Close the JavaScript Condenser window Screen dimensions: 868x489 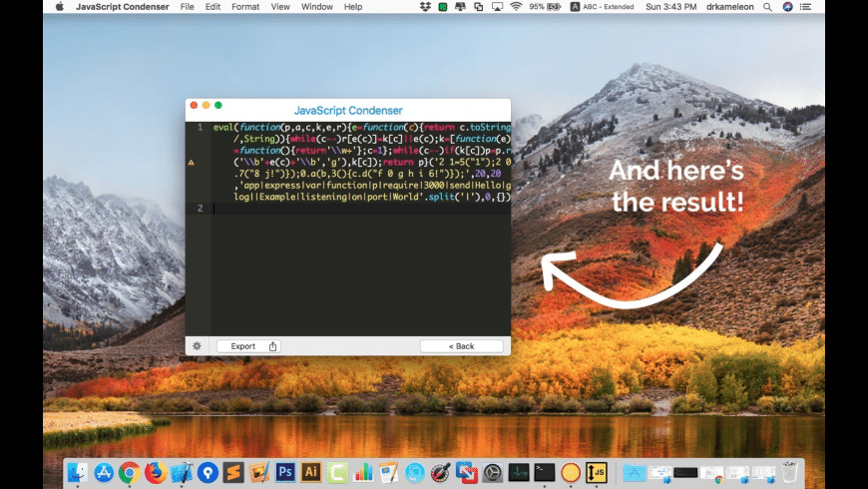pyautogui.click(x=194, y=105)
